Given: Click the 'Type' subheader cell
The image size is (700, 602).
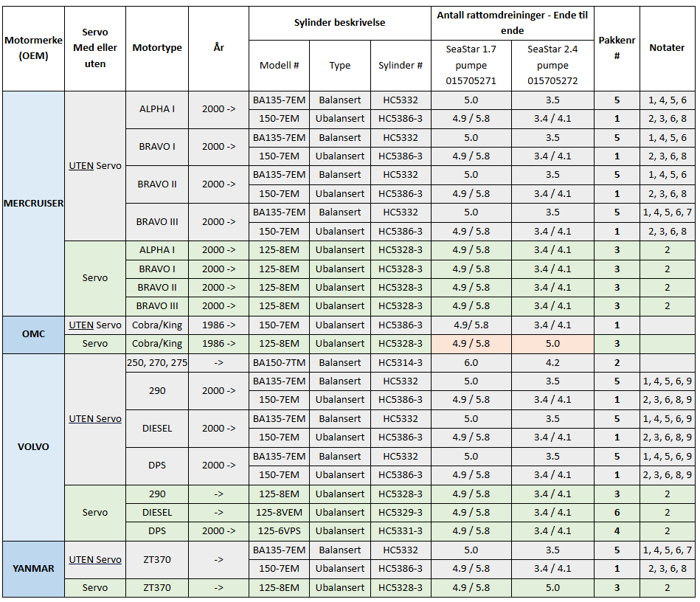Looking at the screenshot, I should [340, 66].
